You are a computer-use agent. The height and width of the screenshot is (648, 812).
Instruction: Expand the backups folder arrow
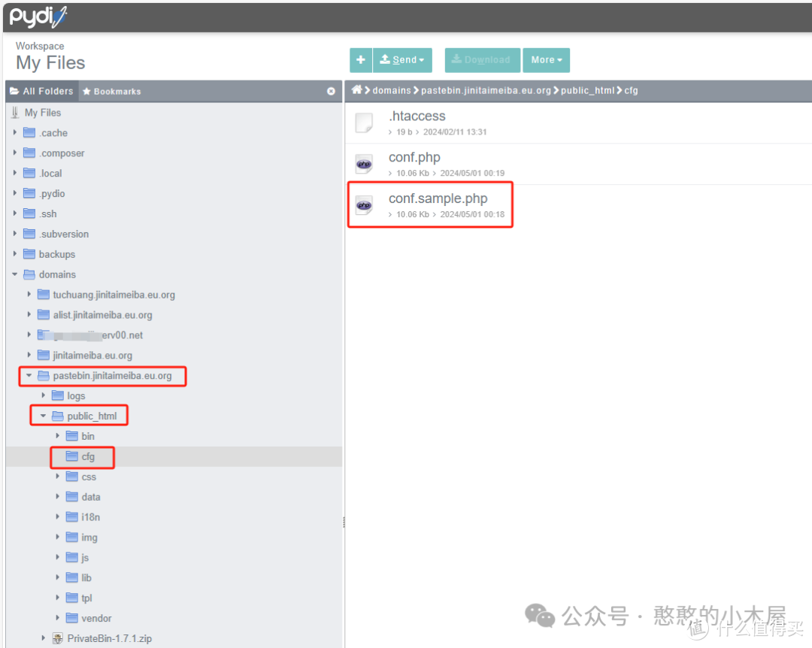click(x=15, y=254)
